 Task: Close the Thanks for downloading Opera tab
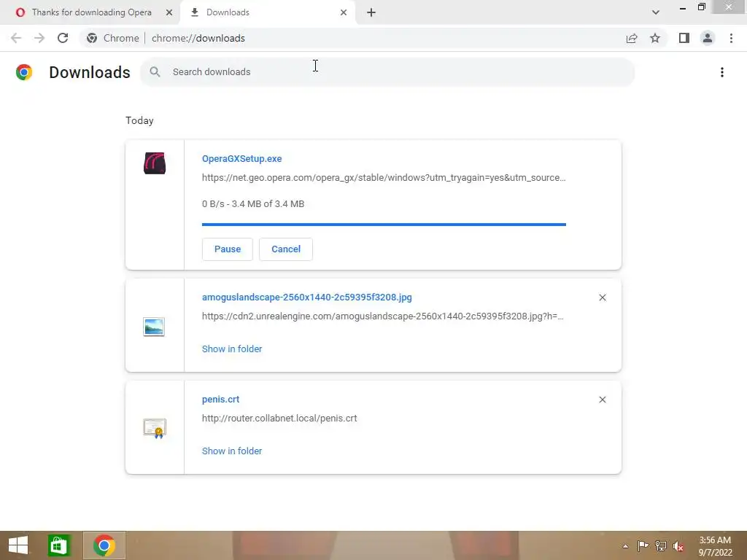coord(169,12)
